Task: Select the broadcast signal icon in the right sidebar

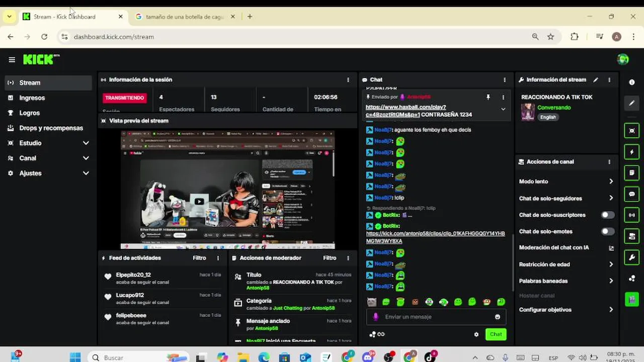Action: click(632, 215)
